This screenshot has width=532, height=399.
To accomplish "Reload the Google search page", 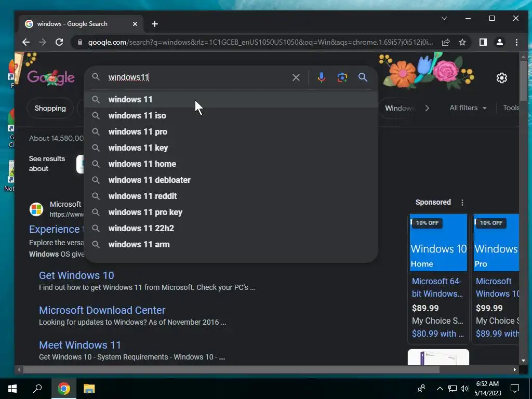I will pyautogui.click(x=59, y=42).
